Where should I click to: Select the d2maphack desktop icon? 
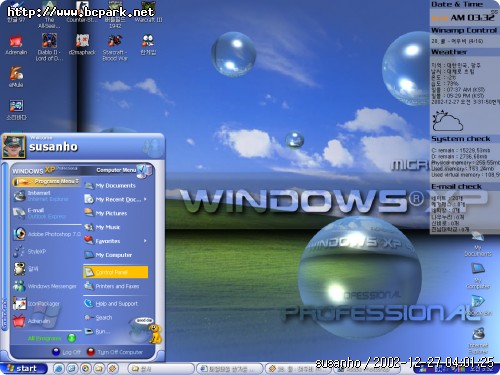tap(82, 44)
